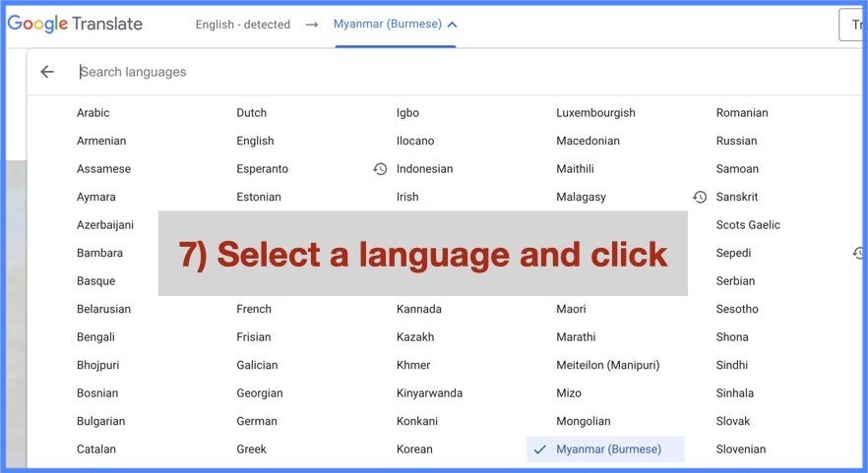Choose Galician from the list

point(257,365)
